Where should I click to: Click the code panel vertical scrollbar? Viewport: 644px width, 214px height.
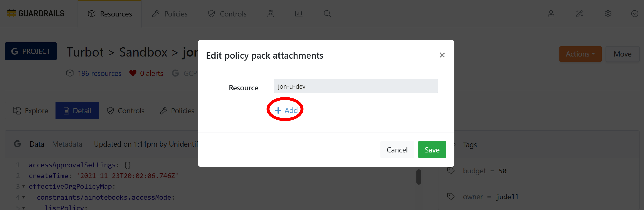(x=418, y=177)
